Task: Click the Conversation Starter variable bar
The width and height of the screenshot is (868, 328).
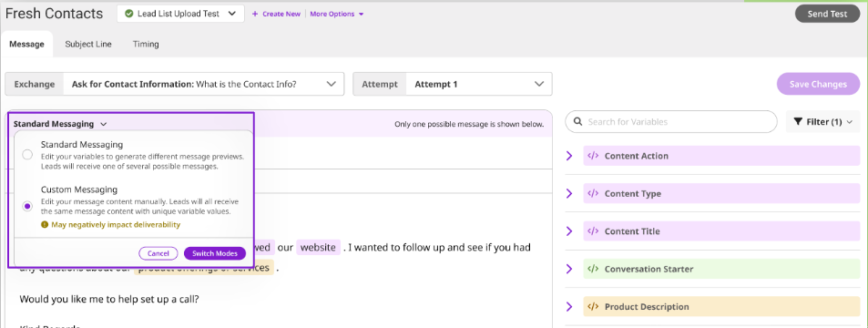Action: (x=721, y=269)
